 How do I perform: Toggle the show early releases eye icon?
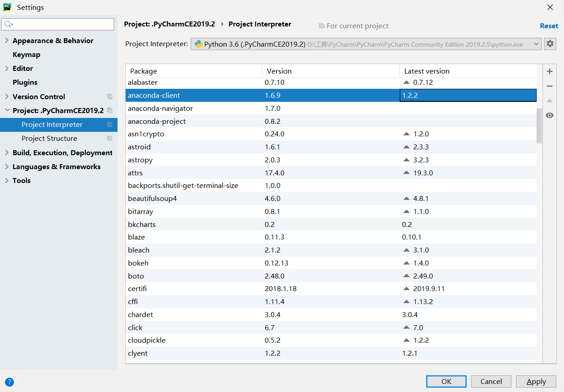point(550,116)
